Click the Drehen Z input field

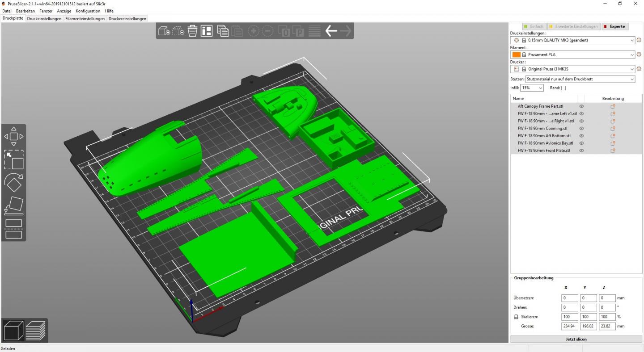click(x=607, y=307)
